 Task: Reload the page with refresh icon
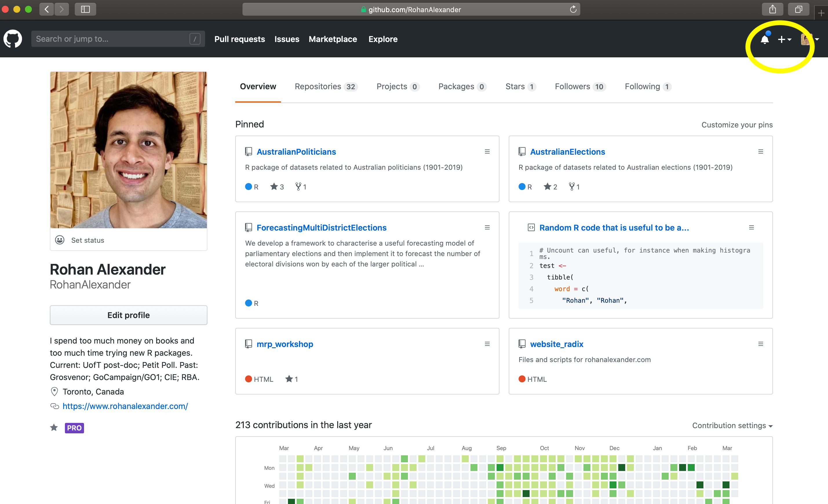(x=573, y=9)
